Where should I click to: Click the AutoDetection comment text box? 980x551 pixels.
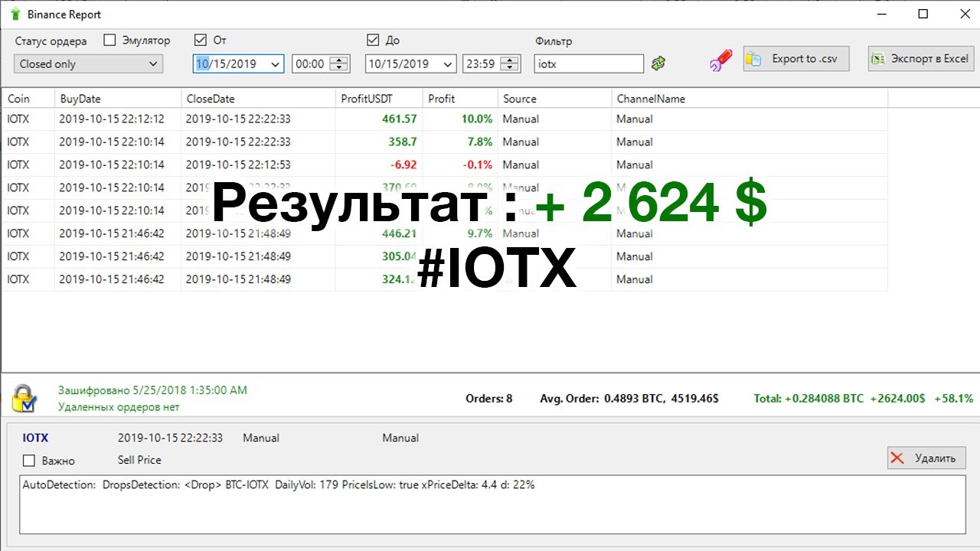492,504
